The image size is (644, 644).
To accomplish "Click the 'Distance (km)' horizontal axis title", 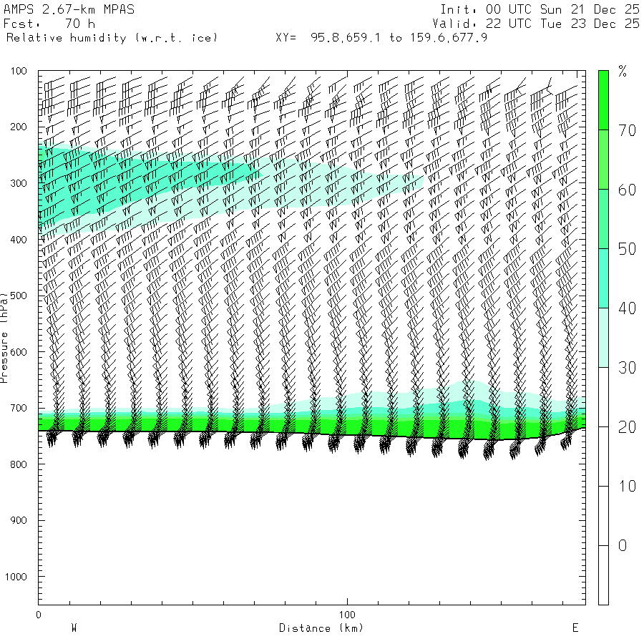I will point(321,628).
